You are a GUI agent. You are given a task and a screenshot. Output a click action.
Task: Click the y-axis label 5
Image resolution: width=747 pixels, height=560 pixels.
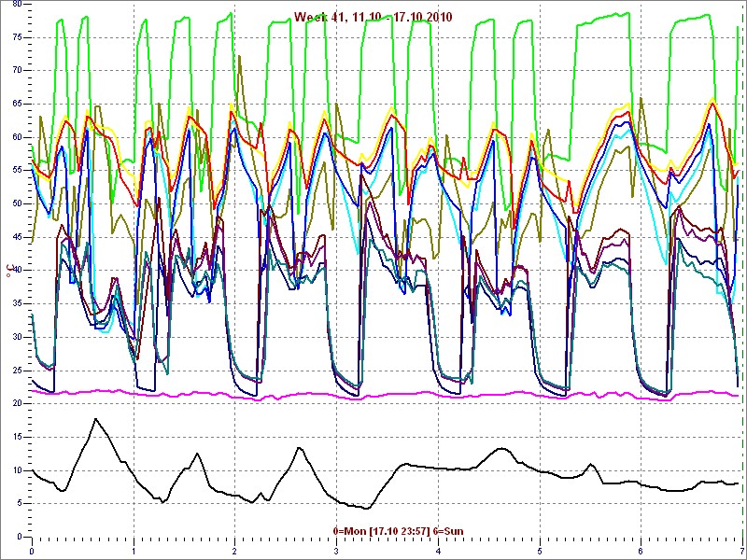click(20, 504)
